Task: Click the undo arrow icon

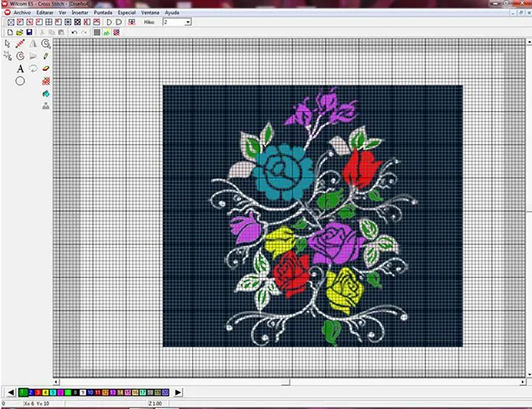Action: 74,33
